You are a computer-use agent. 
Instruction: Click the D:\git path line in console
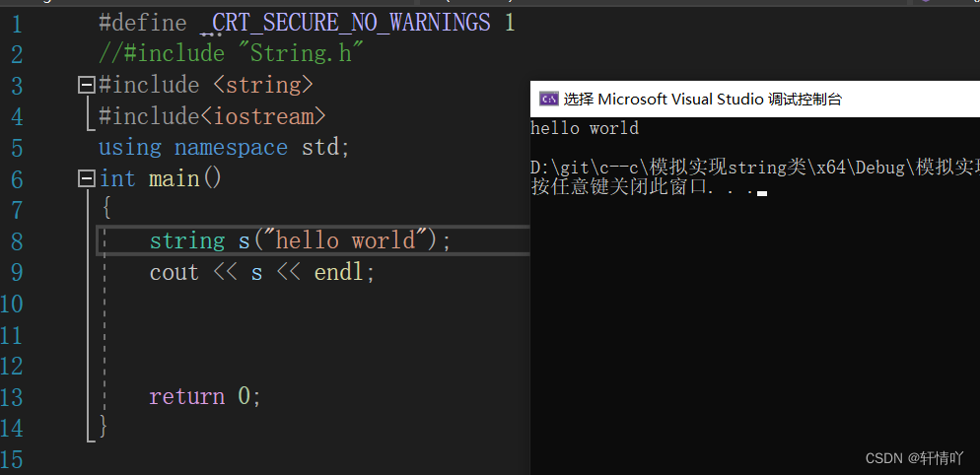755,168
